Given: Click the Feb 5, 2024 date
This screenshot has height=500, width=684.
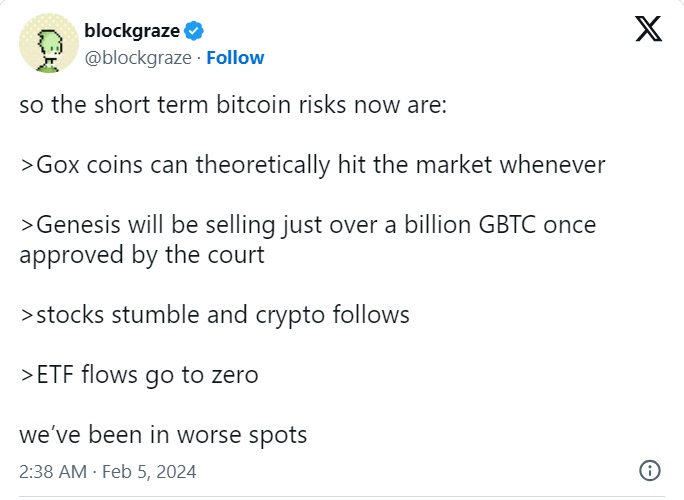Looking at the screenshot, I should point(149,472).
